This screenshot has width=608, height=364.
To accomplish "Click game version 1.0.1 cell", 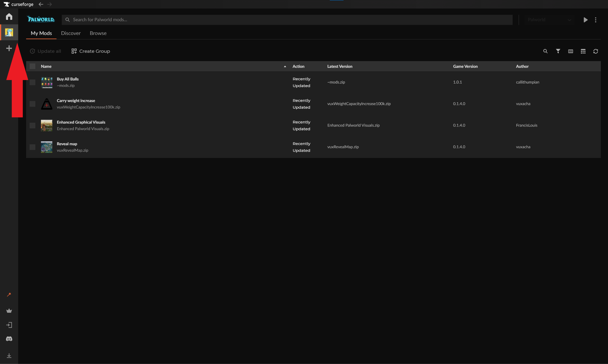I will 457,82.
